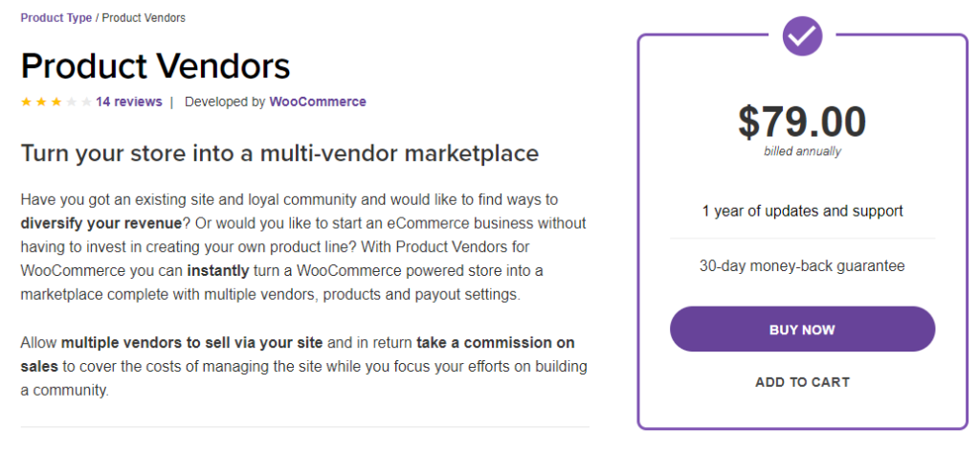Open the 14 reviews link

(x=129, y=102)
